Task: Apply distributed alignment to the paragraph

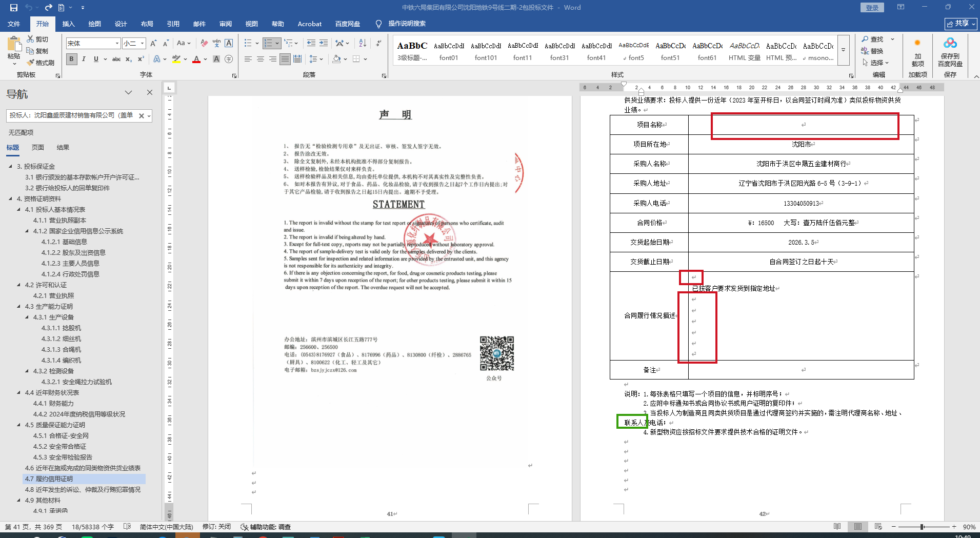Action: (x=297, y=59)
